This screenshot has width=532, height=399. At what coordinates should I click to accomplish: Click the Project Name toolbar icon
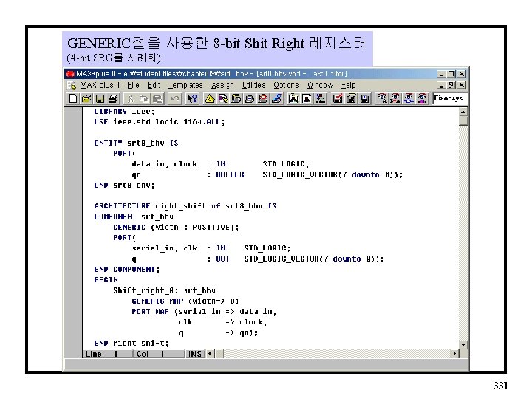(x=293, y=98)
